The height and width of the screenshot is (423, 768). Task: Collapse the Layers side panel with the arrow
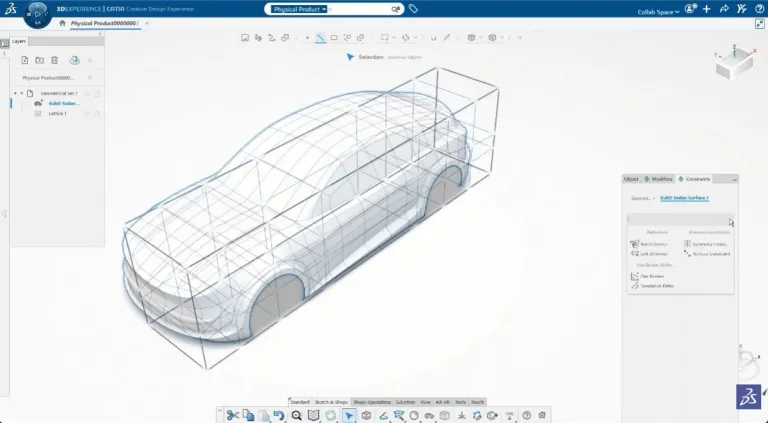pos(100,34)
